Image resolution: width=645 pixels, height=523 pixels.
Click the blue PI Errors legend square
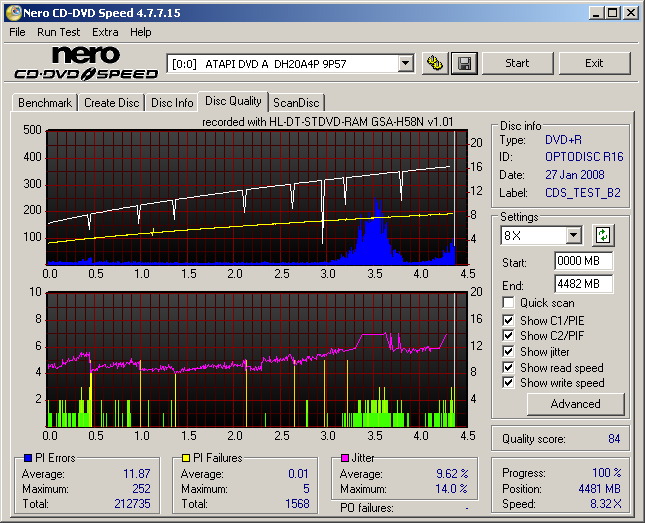(28, 458)
